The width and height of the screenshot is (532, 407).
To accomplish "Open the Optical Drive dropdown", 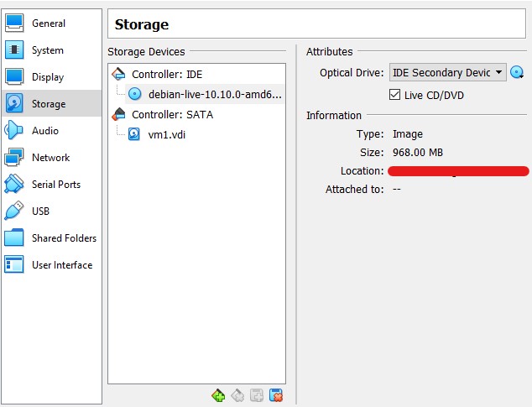I will click(448, 72).
